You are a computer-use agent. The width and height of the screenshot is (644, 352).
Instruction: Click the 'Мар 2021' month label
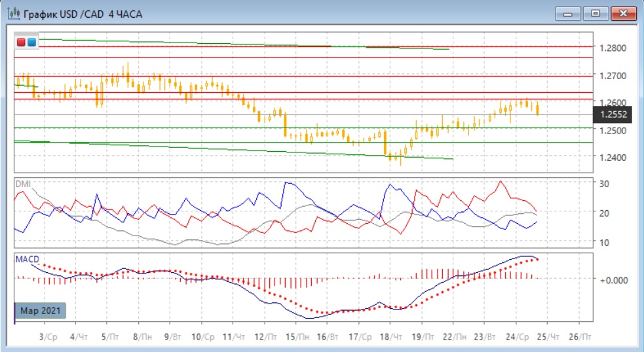[40, 311]
